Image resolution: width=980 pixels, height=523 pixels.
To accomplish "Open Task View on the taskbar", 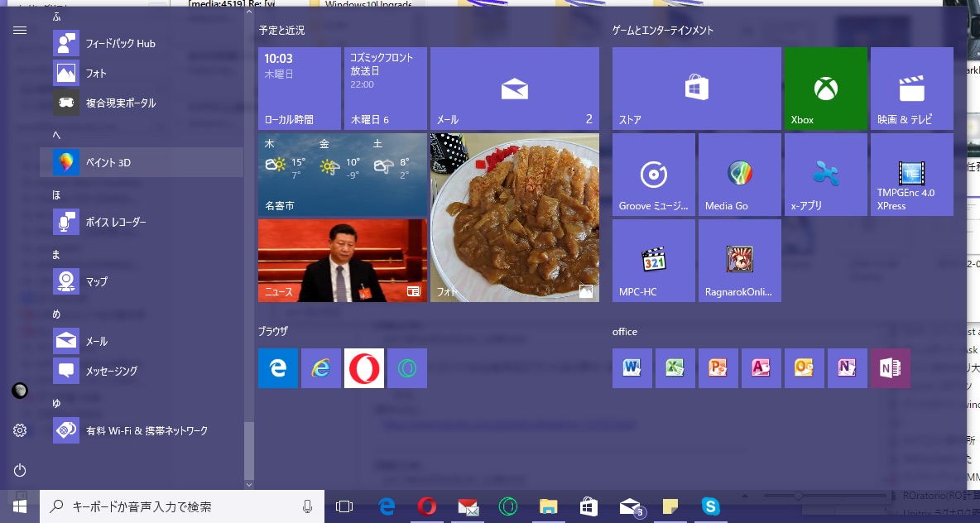I will coord(344,506).
